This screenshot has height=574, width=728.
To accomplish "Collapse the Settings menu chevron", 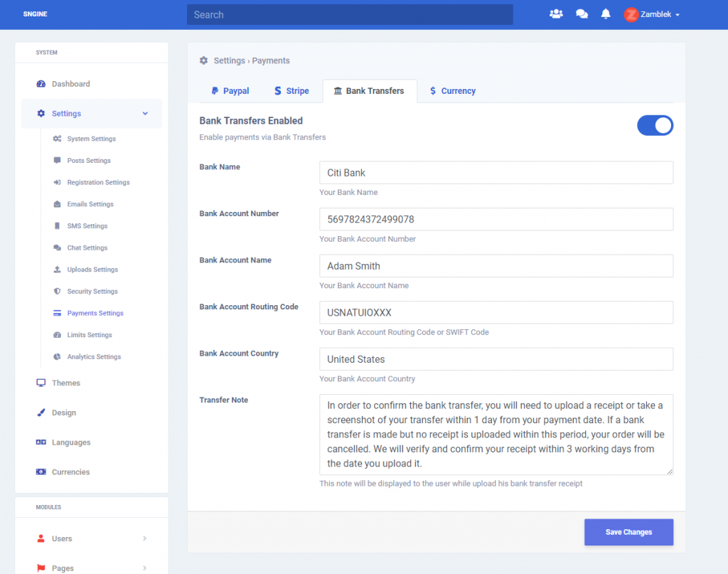I will pos(145,113).
